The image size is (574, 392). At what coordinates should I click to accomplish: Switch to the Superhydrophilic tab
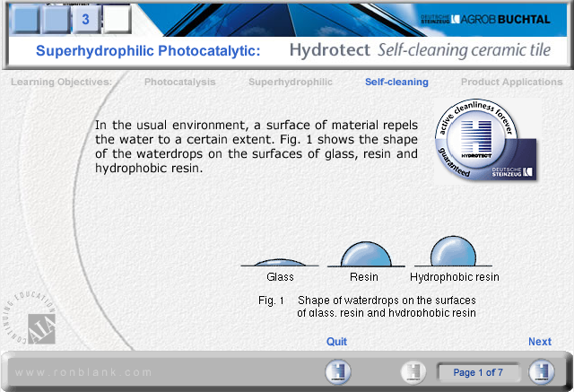(x=291, y=82)
